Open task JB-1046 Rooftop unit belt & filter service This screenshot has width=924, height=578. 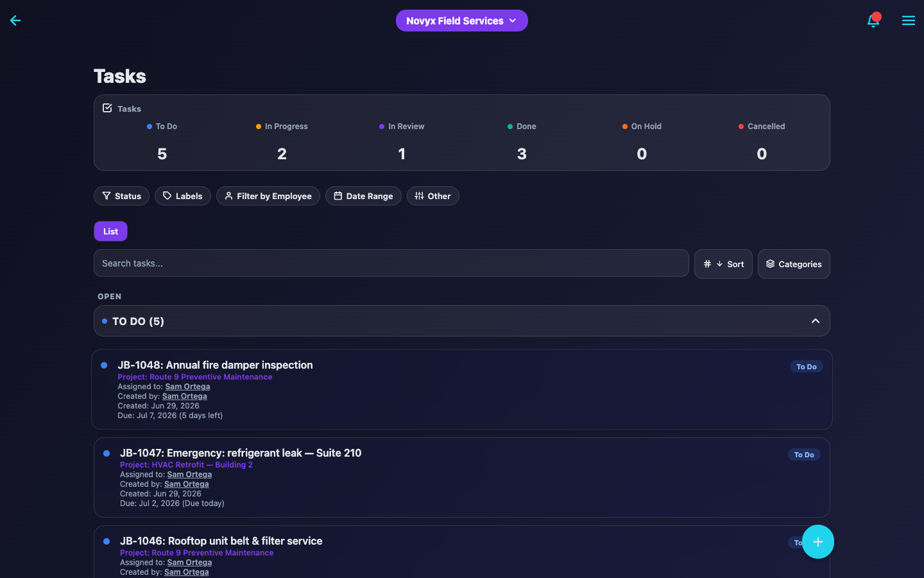pyautogui.click(x=221, y=541)
